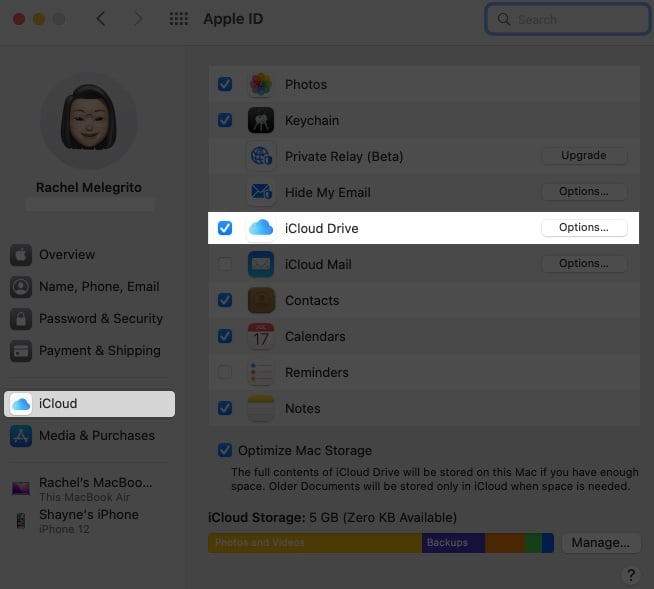Enable the Reminders checkbox

point(225,372)
